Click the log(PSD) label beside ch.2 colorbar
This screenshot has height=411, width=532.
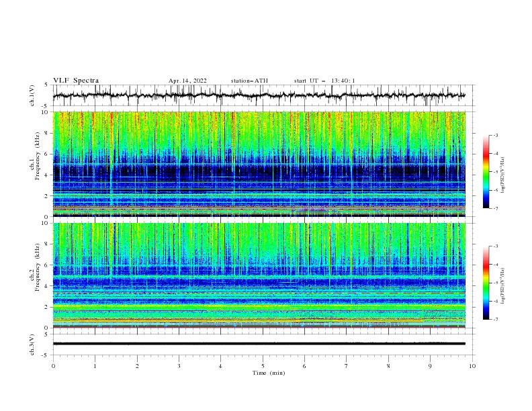[x=503, y=286]
